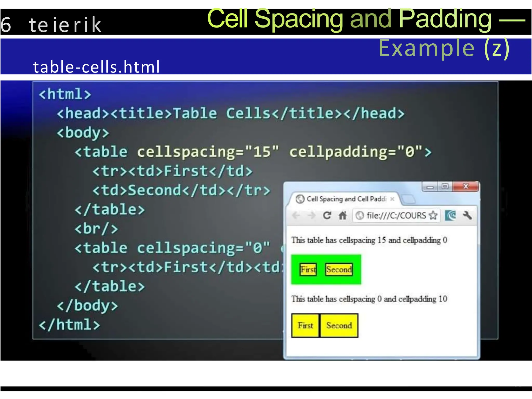Click the 'First' cell in the yellow padded table

(x=305, y=325)
